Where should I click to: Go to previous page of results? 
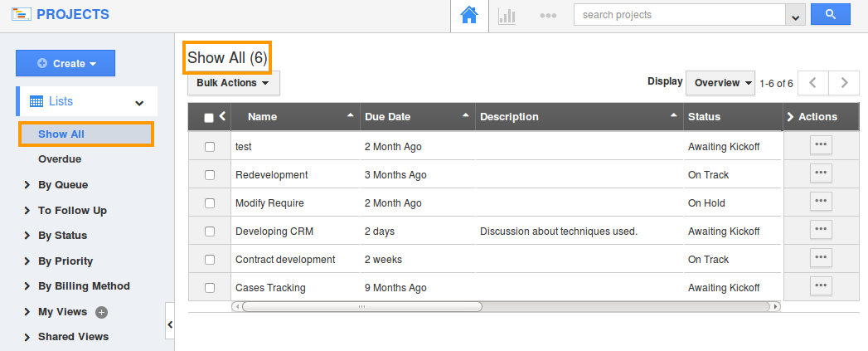(x=812, y=83)
